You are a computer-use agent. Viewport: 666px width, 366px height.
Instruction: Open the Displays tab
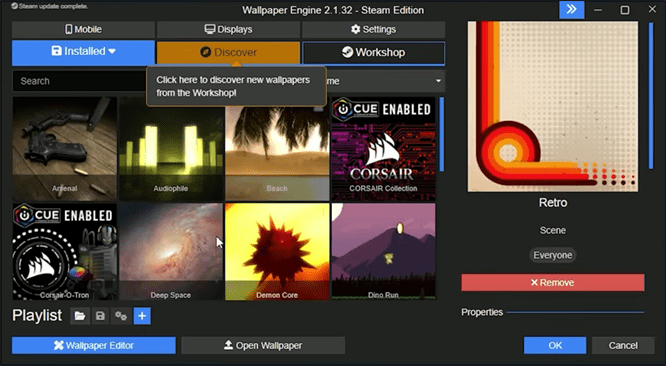click(229, 29)
